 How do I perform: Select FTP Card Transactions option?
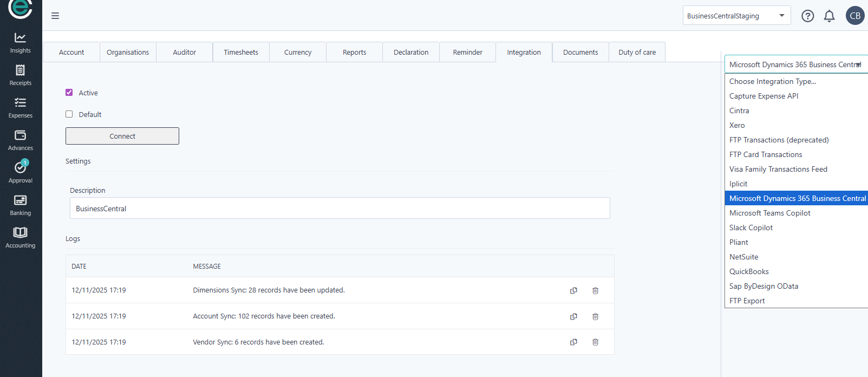[796, 154]
